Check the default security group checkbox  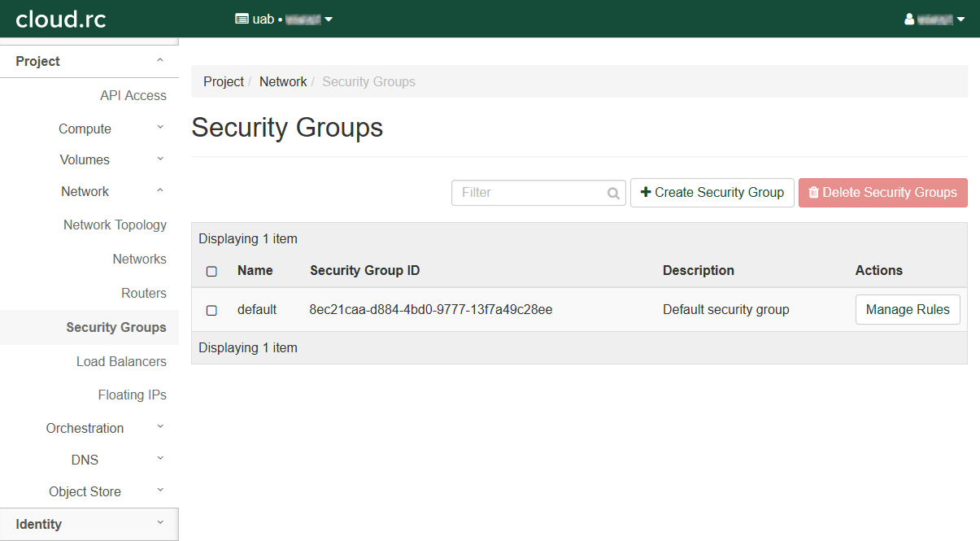tap(211, 310)
